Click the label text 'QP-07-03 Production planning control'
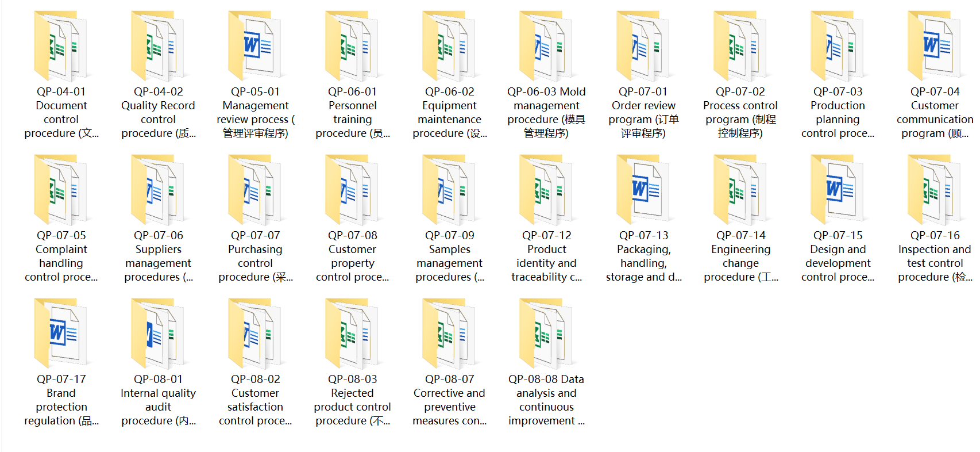Viewport: 980px width, 452px height. click(838, 112)
